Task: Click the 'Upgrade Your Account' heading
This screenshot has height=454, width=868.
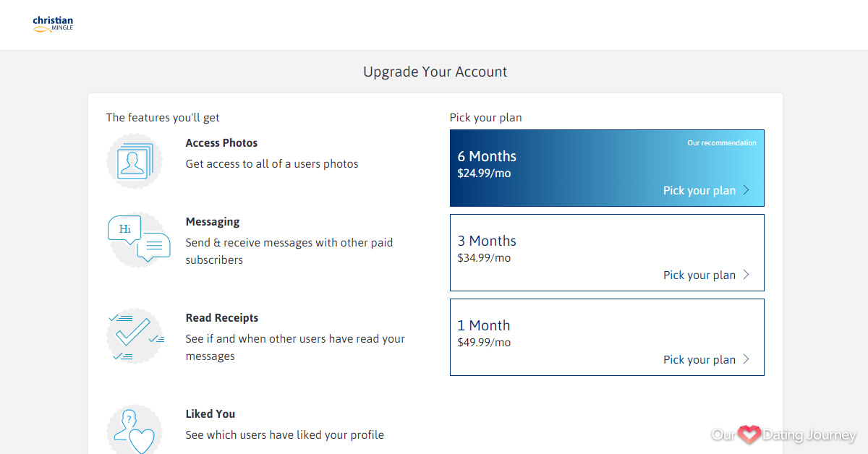Action: coord(435,72)
